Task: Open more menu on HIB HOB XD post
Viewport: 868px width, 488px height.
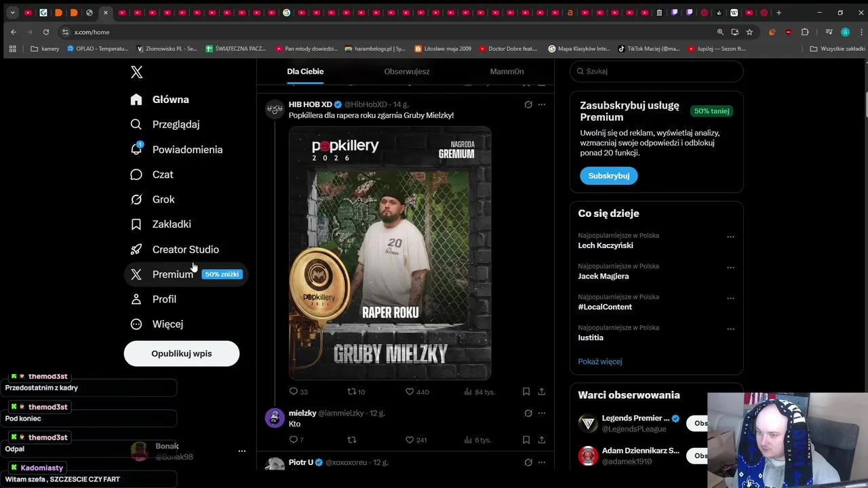Action: coord(541,104)
